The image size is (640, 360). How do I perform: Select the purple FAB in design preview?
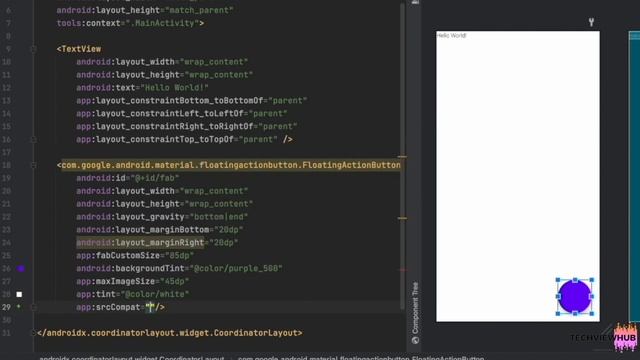(575, 297)
